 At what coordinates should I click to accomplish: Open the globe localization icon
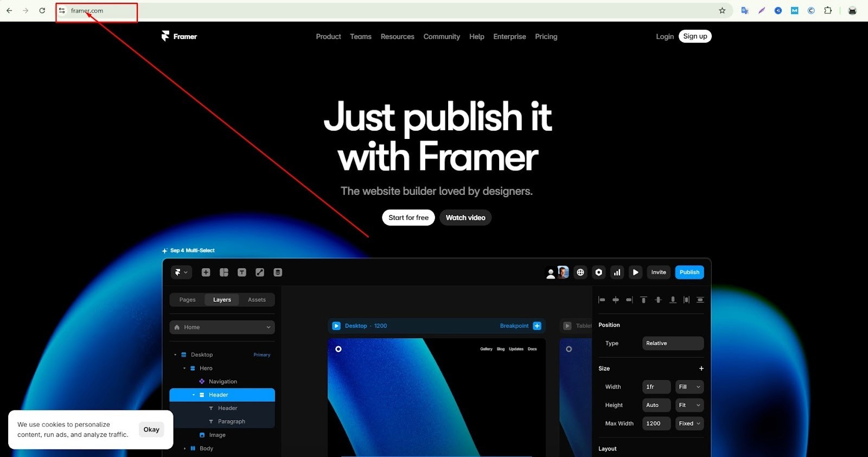tap(580, 272)
